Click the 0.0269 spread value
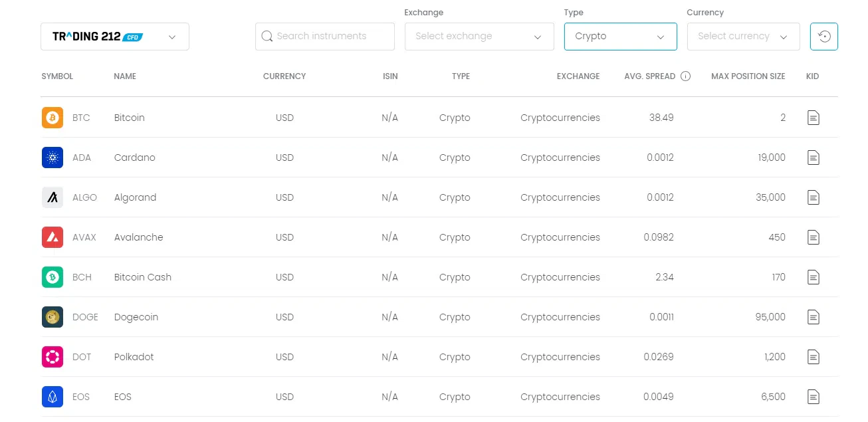Viewport: 868px width, 422px height. coord(659,357)
